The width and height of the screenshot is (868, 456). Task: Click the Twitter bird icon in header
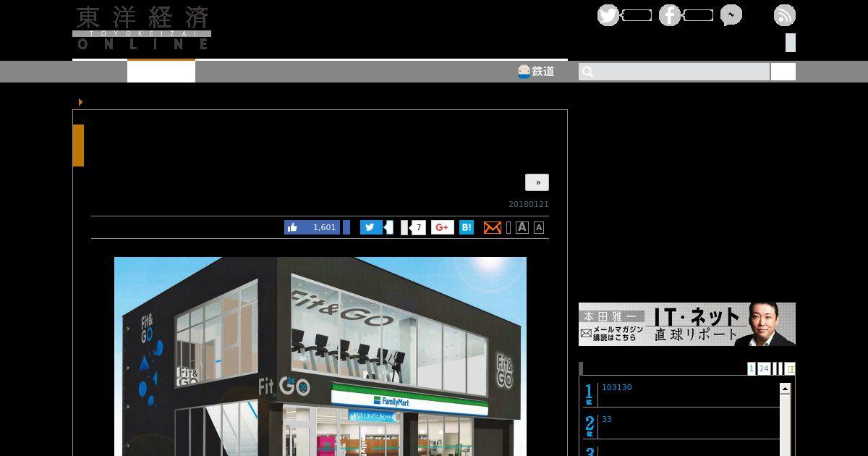pyautogui.click(x=608, y=15)
